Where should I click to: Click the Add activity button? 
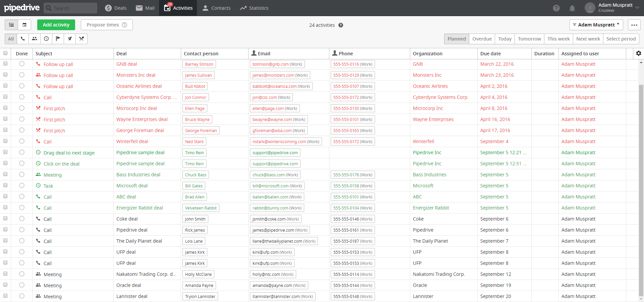[56, 25]
